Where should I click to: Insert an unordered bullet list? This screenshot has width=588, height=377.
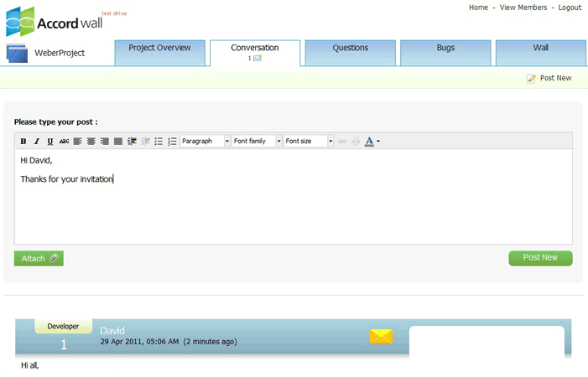click(x=159, y=142)
